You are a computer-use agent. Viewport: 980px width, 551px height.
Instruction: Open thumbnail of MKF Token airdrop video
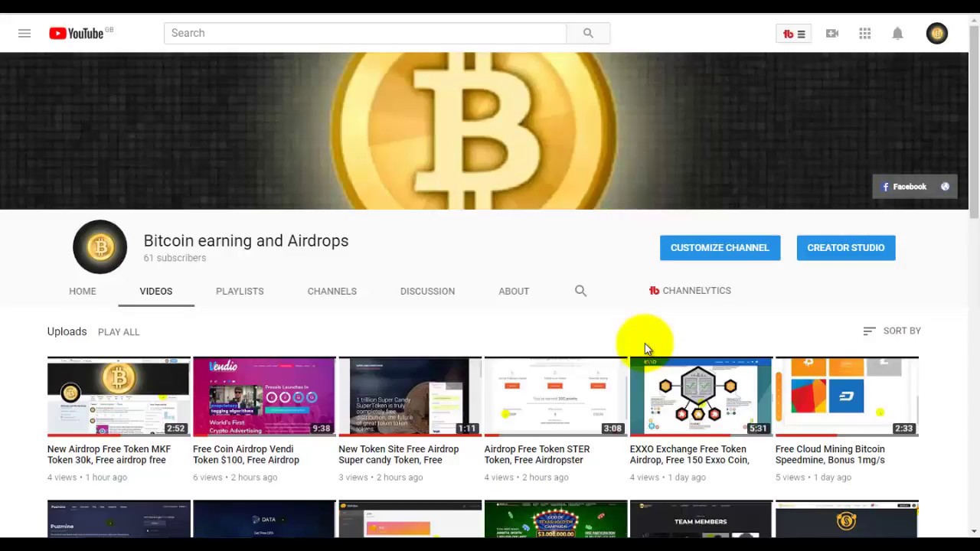pos(119,396)
